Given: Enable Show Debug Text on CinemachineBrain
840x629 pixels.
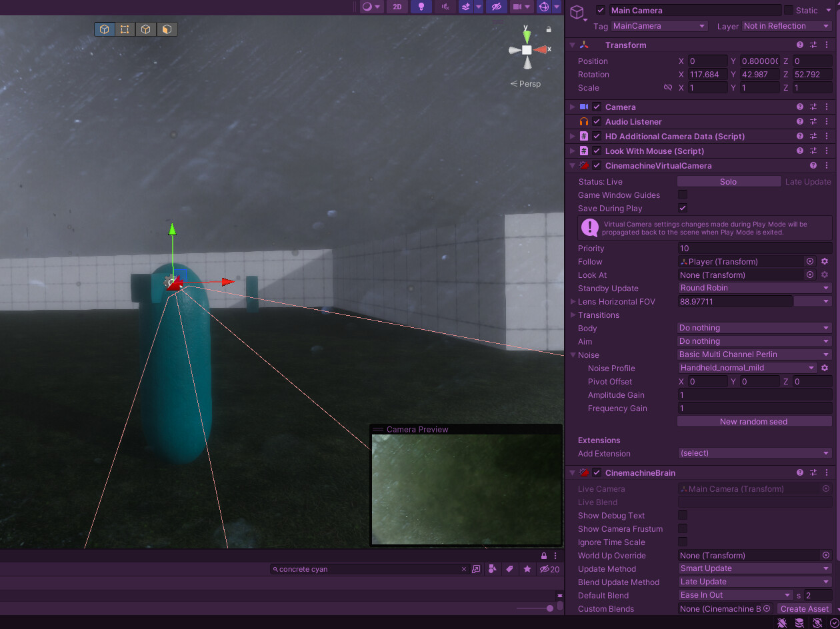Looking at the screenshot, I should tap(682, 515).
